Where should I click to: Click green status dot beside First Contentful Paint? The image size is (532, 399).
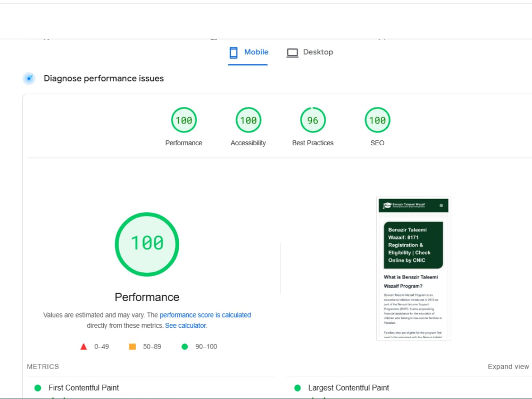(x=38, y=388)
